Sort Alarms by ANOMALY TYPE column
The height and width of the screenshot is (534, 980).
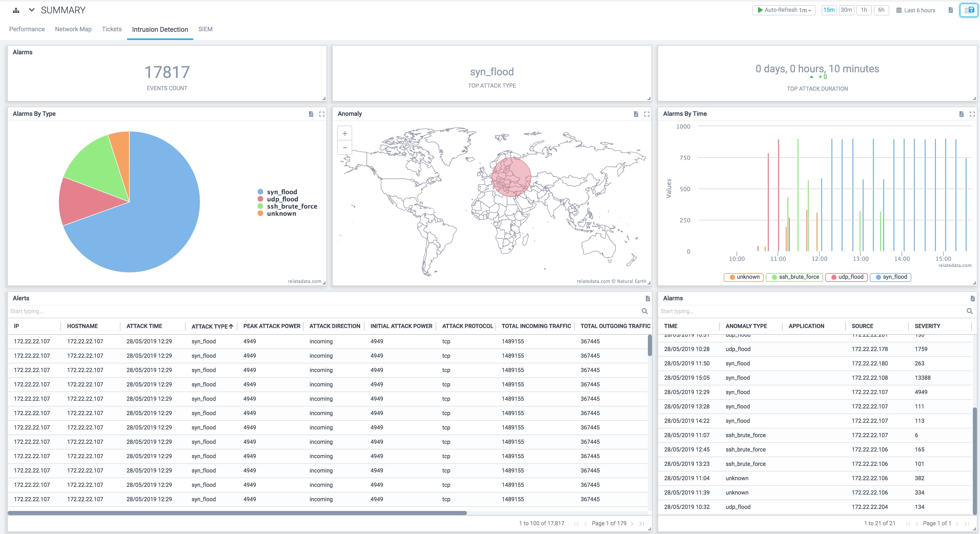coord(746,326)
